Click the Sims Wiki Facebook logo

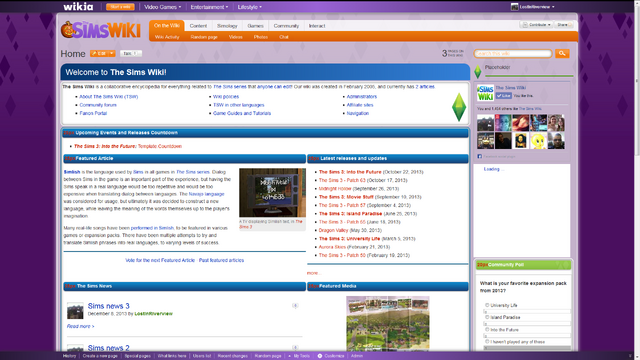click(485, 93)
